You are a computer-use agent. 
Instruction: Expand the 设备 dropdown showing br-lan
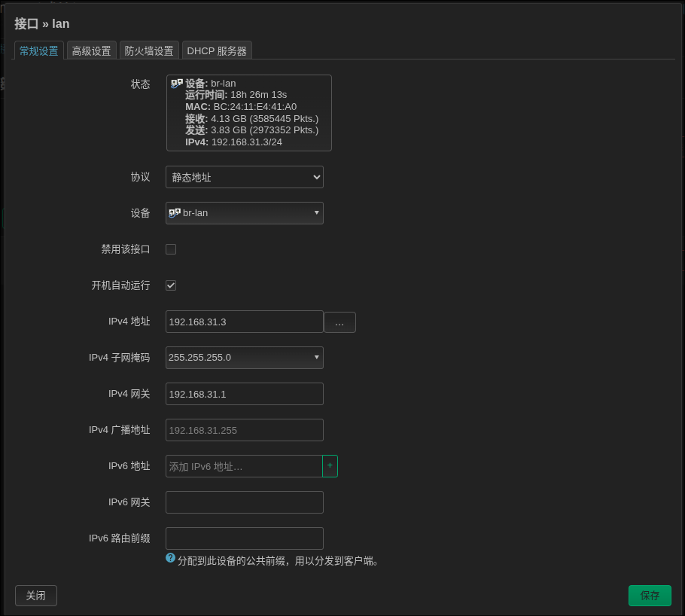click(245, 213)
